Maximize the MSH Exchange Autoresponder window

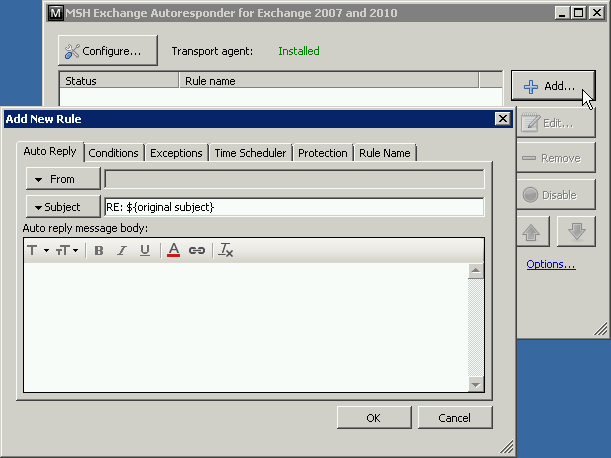(x=579, y=13)
